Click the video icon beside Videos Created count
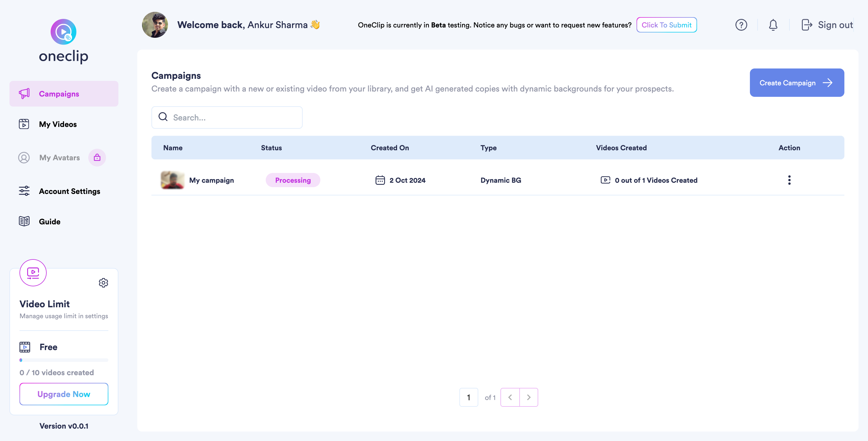The image size is (868, 441). (x=606, y=180)
